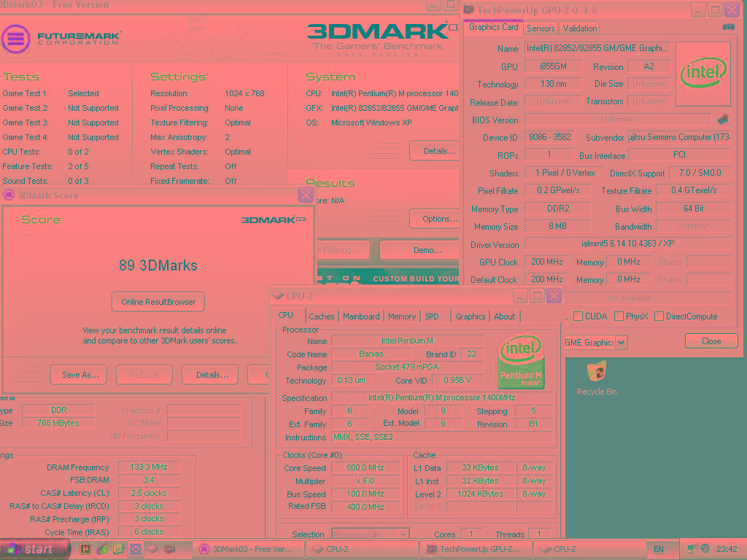Viewport: 747px width, 560px height.
Task: Click the last quick launch icon before 3DMark03 task
Action: point(169,549)
